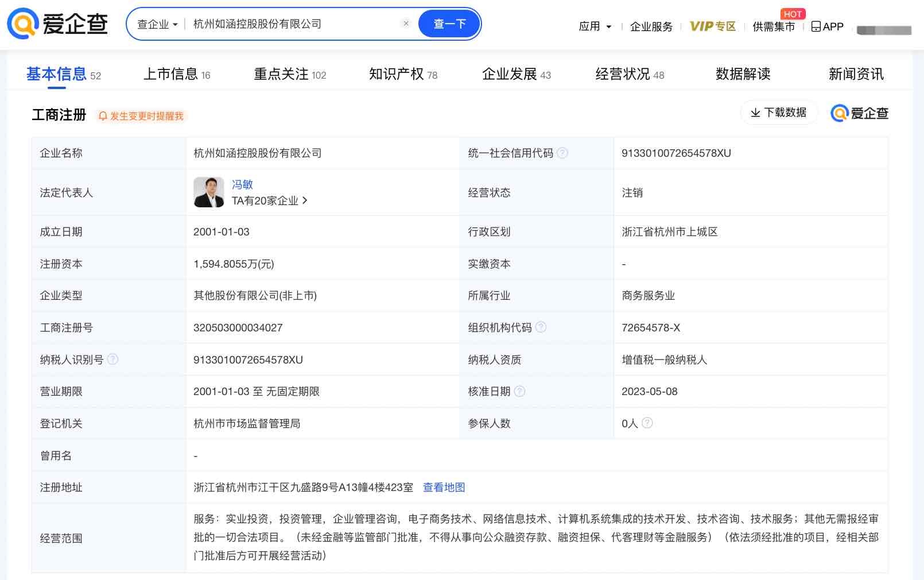Click into the company name search field

point(293,24)
